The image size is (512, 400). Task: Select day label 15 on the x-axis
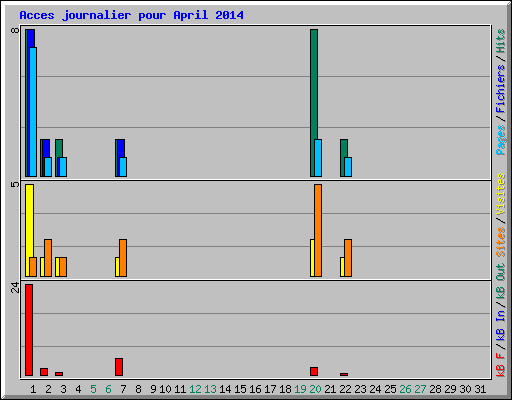coord(240,389)
